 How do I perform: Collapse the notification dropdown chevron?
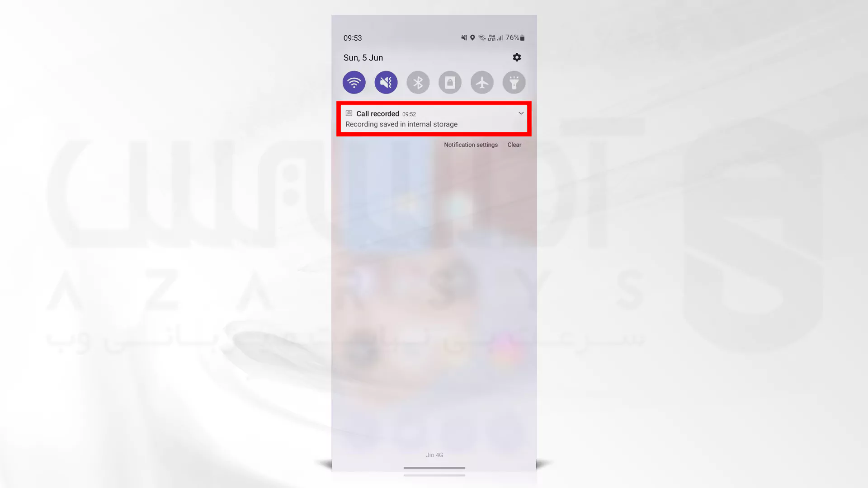click(520, 113)
